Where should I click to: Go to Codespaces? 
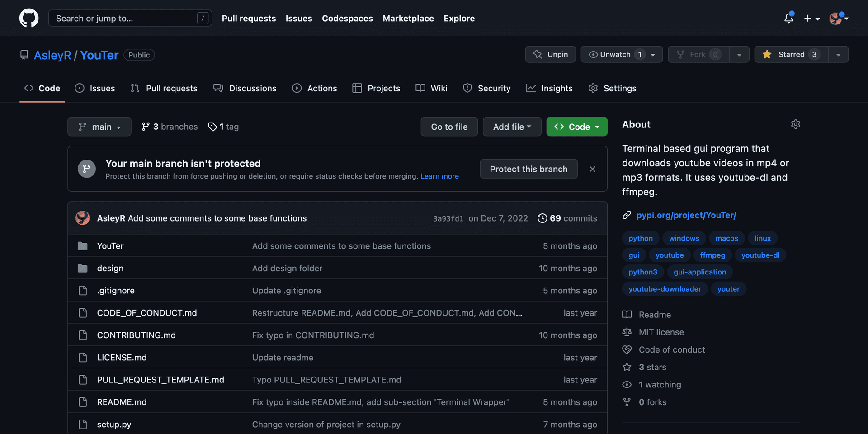347,18
